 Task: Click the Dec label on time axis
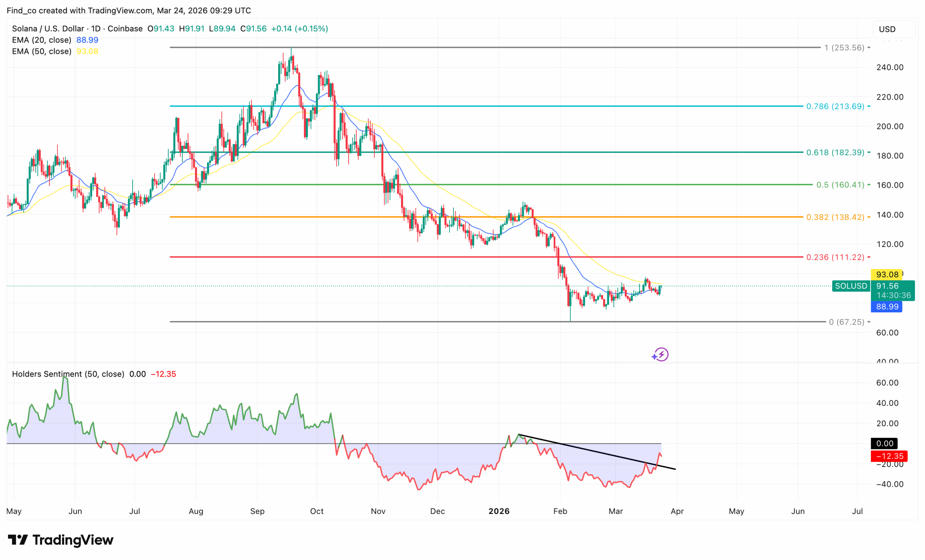pyautogui.click(x=437, y=511)
